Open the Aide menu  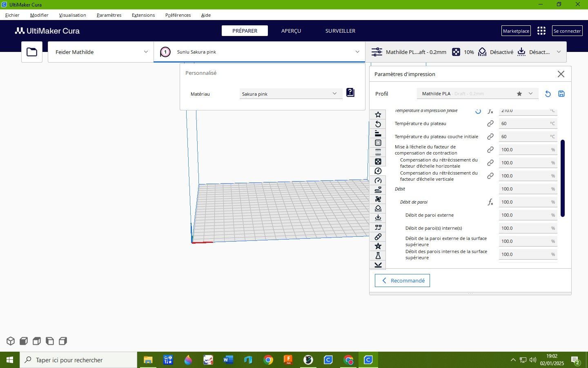pos(206,15)
